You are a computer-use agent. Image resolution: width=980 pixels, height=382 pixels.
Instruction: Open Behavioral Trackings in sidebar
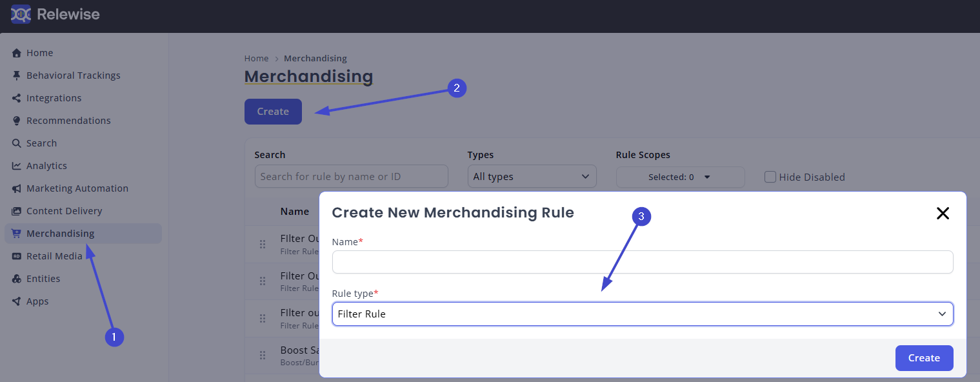(83, 75)
